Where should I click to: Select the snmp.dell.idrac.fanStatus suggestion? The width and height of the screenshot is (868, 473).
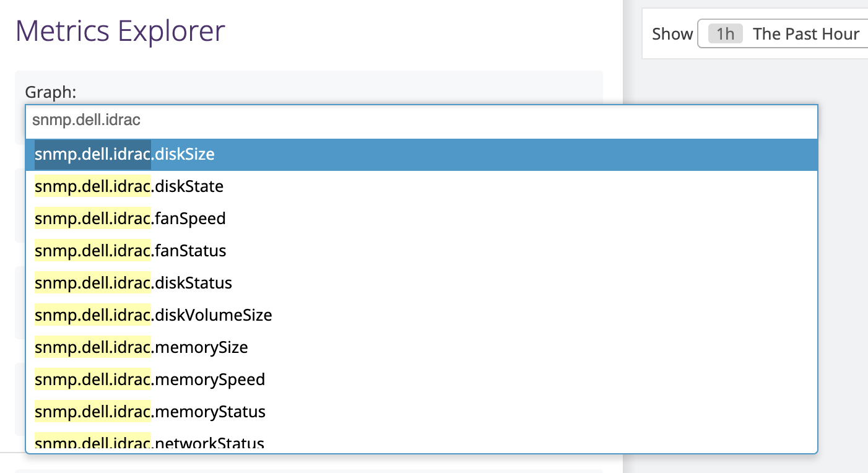tap(421, 251)
